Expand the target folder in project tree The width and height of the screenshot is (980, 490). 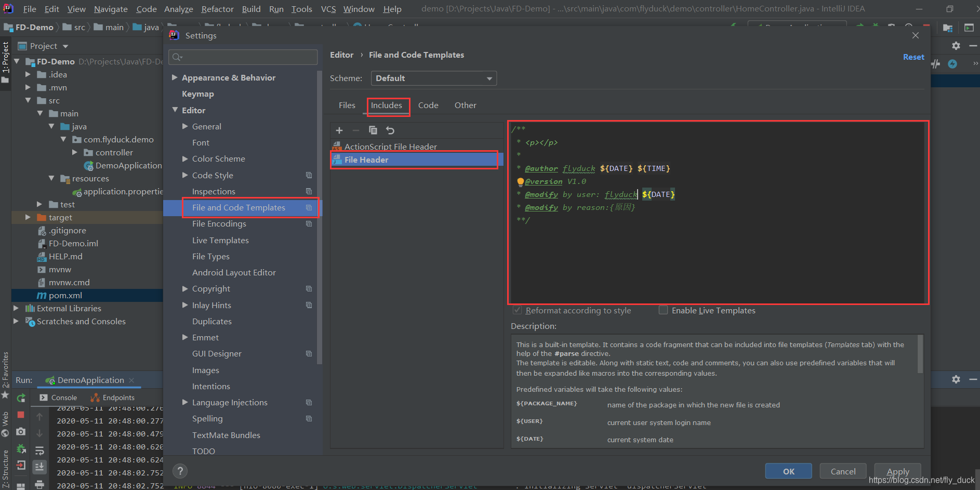coord(28,217)
